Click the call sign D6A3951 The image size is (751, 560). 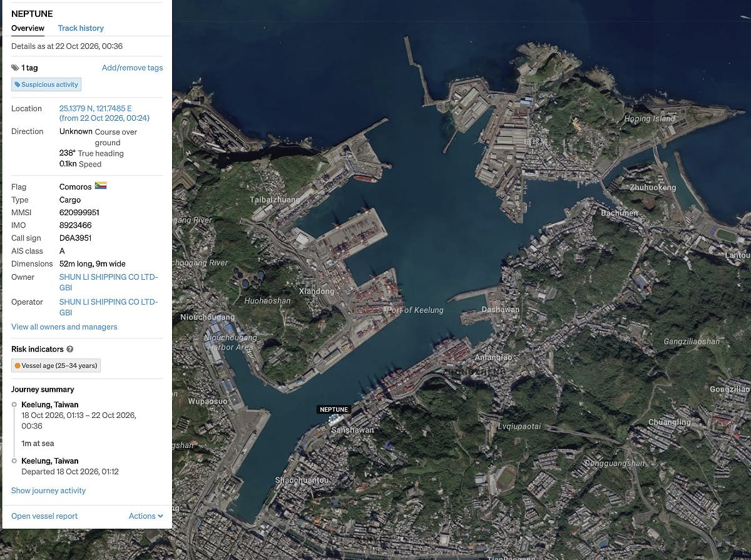coord(76,238)
